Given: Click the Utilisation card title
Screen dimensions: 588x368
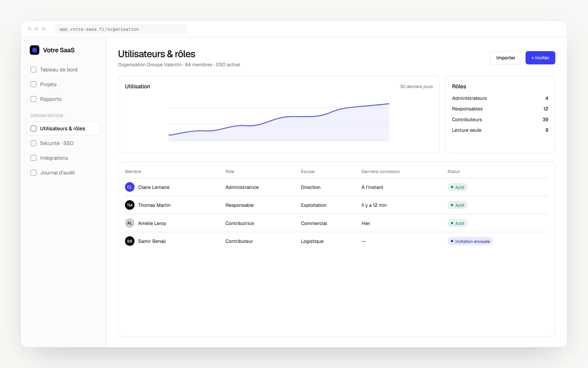Looking at the screenshot, I should (137, 86).
